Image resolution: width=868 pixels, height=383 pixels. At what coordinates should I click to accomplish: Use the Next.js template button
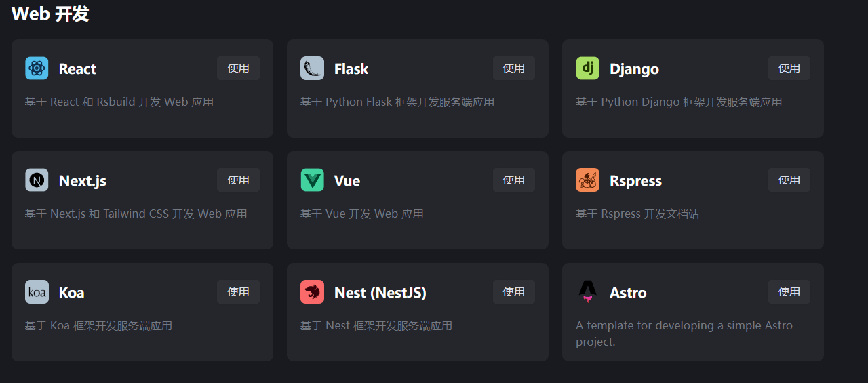238,180
